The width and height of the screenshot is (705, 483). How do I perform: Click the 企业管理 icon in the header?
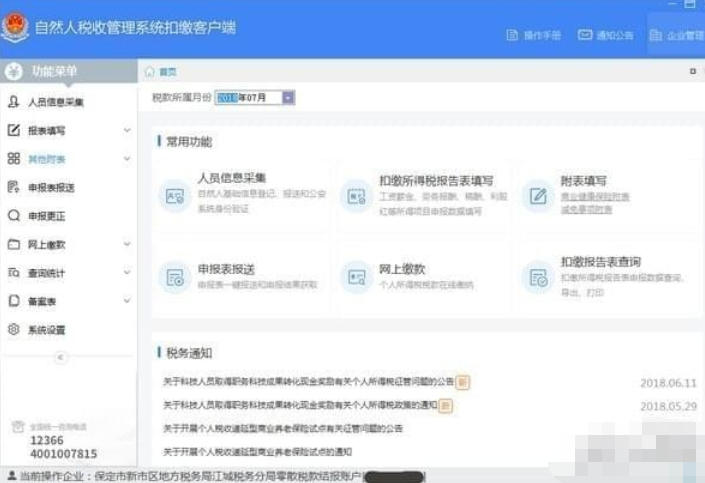656,35
